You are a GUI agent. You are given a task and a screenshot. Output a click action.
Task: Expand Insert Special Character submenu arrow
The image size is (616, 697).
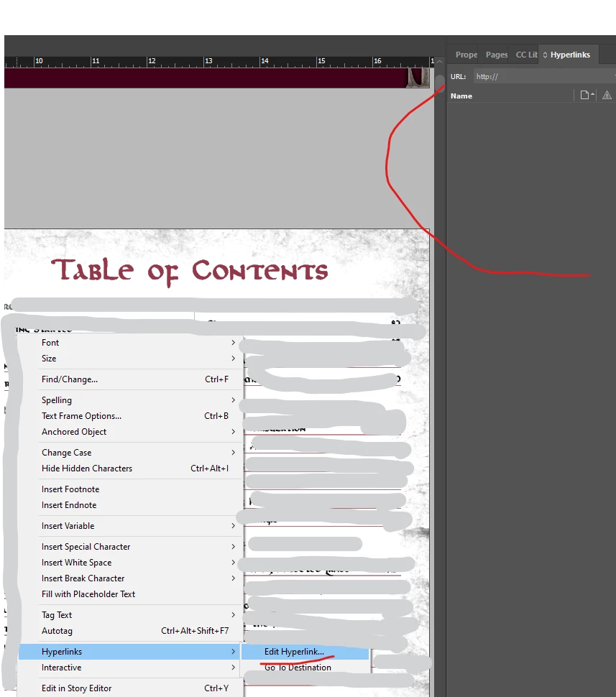click(x=233, y=547)
